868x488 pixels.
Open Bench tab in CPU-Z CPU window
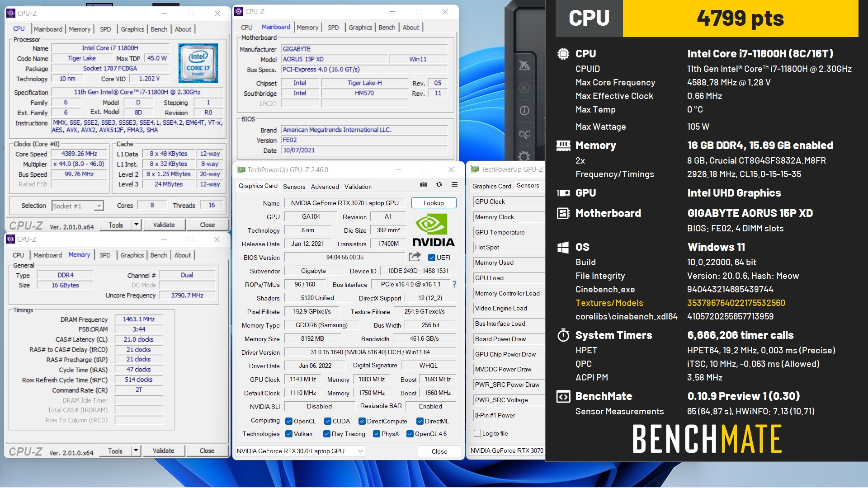point(159,29)
